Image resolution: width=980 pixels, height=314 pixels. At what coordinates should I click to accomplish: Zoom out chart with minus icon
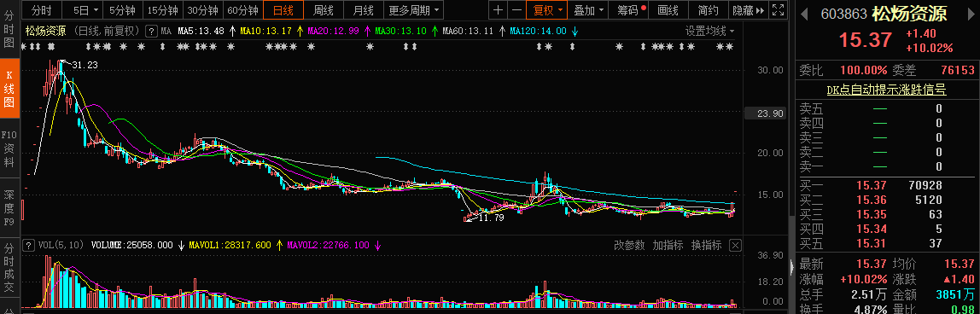coord(516,10)
